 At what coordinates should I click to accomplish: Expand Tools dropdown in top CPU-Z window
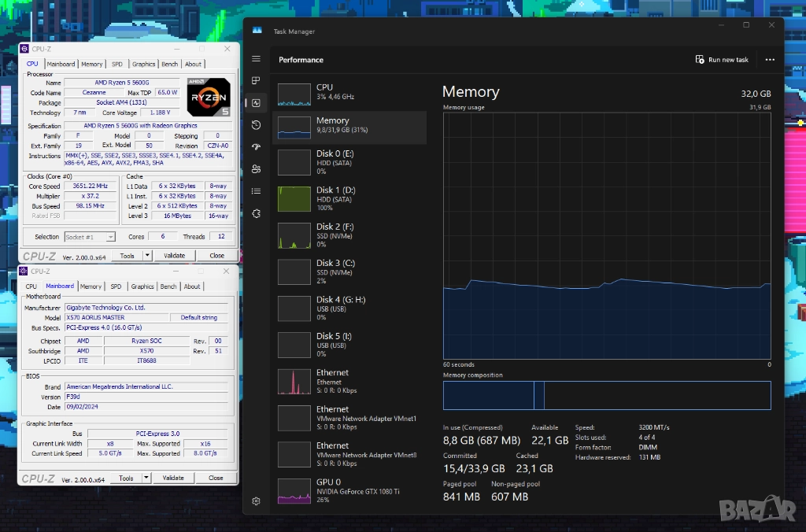(x=146, y=256)
